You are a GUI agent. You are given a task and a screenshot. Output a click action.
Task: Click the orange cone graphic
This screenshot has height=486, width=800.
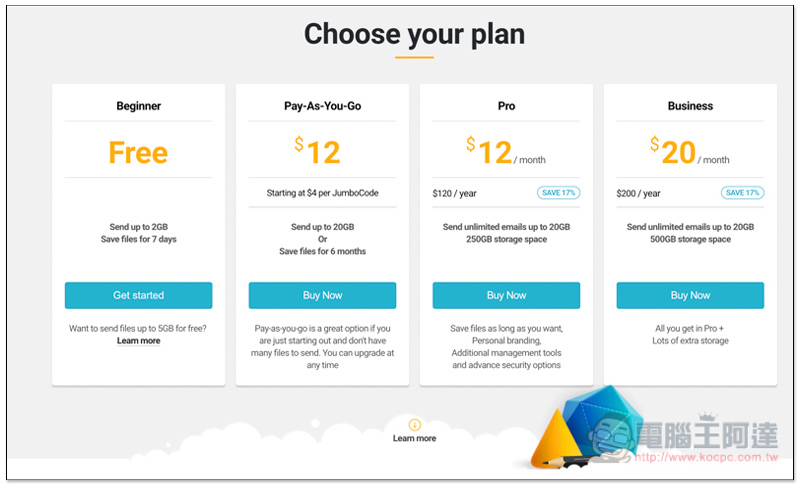click(x=554, y=441)
